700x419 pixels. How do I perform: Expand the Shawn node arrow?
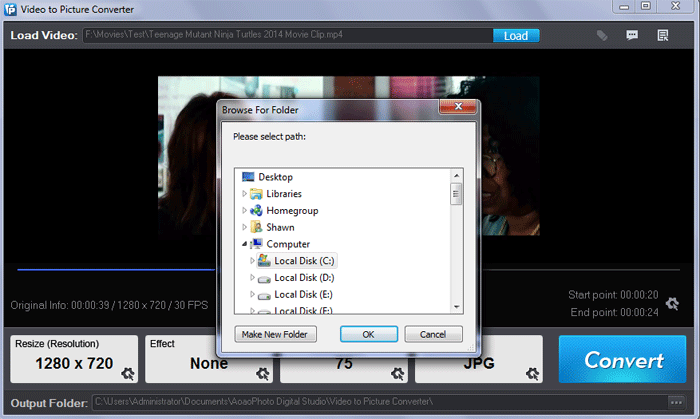tap(244, 227)
